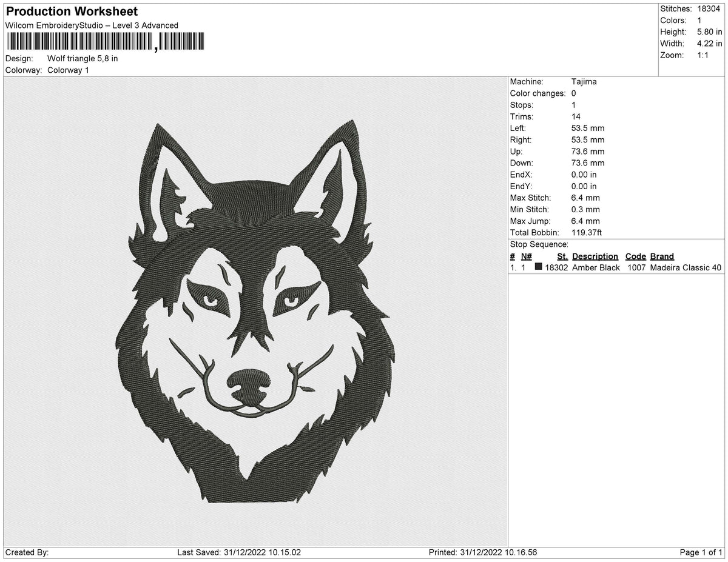Click the Stop Sequence section label
728x562 pixels.
point(539,244)
